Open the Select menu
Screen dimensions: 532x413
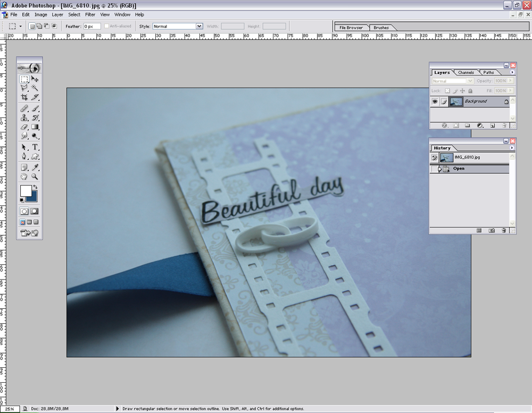(x=74, y=14)
